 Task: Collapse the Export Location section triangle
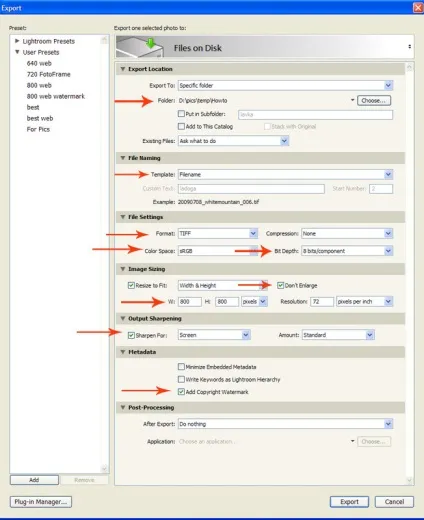tap(123, 69)
